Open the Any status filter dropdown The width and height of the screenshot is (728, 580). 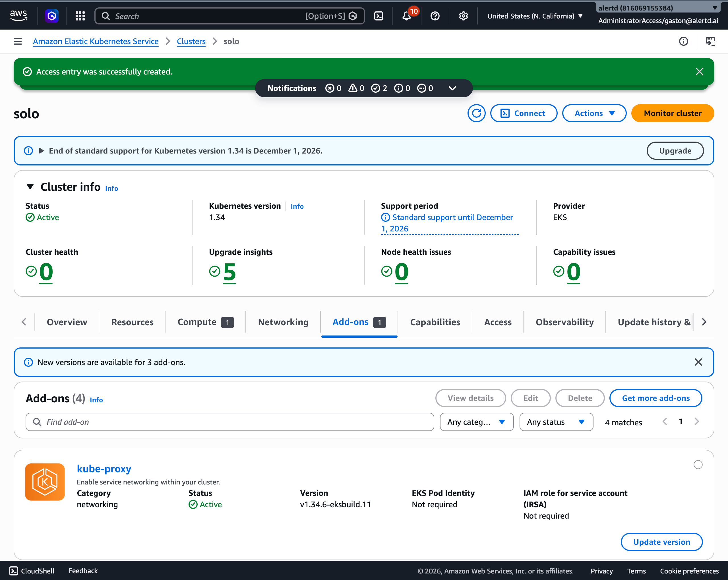click(x=556, y=422)
